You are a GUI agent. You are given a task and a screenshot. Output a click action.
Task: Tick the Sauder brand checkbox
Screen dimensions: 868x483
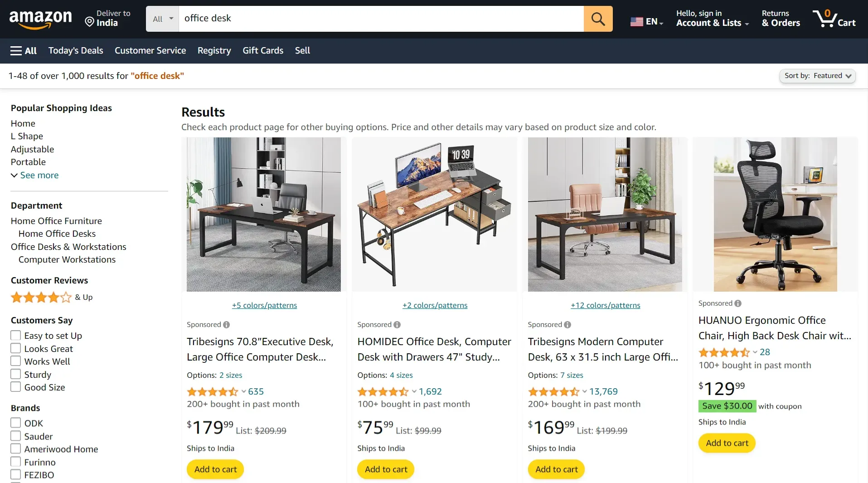coord(15,436)
